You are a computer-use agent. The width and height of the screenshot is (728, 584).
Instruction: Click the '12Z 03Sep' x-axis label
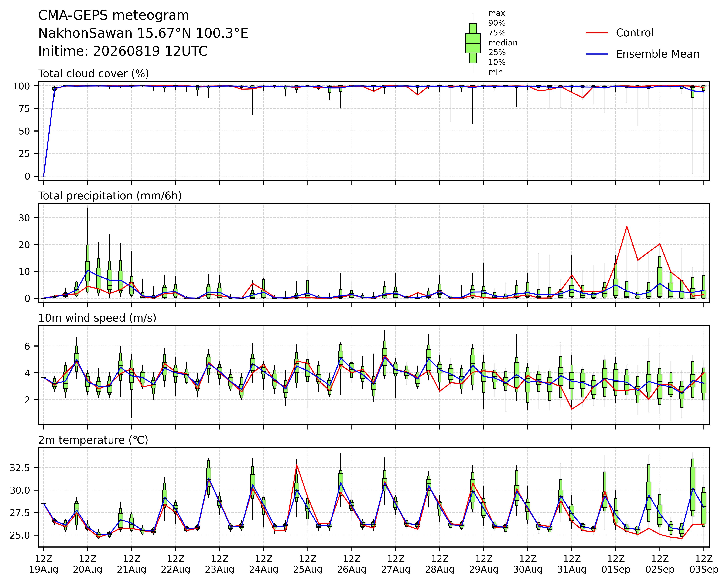pos(704,564)
